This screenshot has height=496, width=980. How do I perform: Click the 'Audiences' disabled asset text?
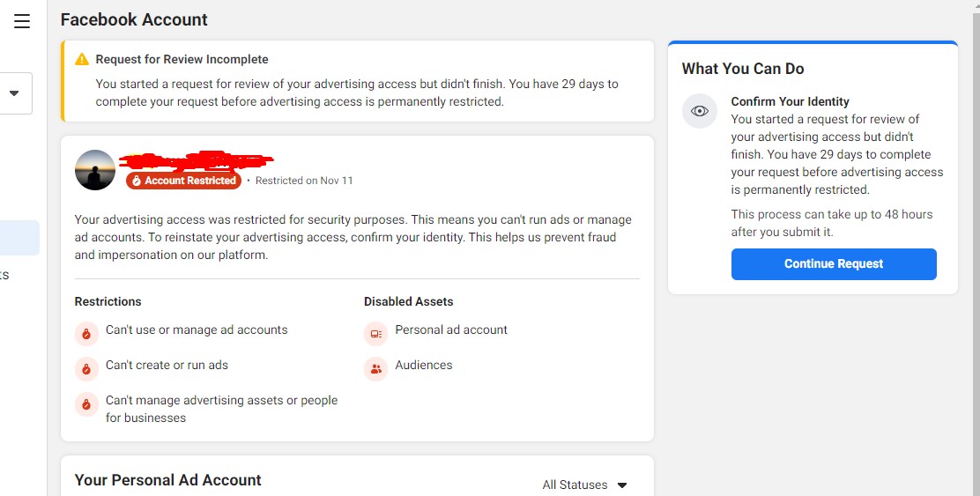click(424, 365)
